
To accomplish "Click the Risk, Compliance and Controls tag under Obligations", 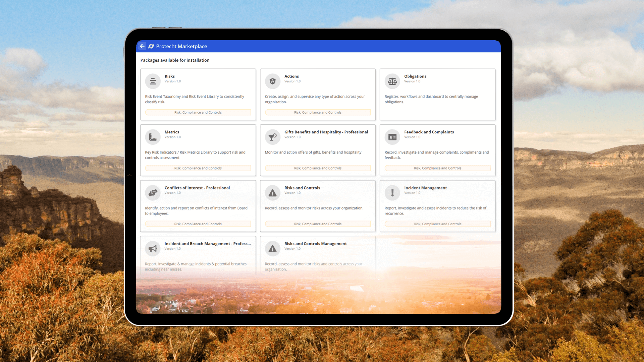I will coord(437,112).
